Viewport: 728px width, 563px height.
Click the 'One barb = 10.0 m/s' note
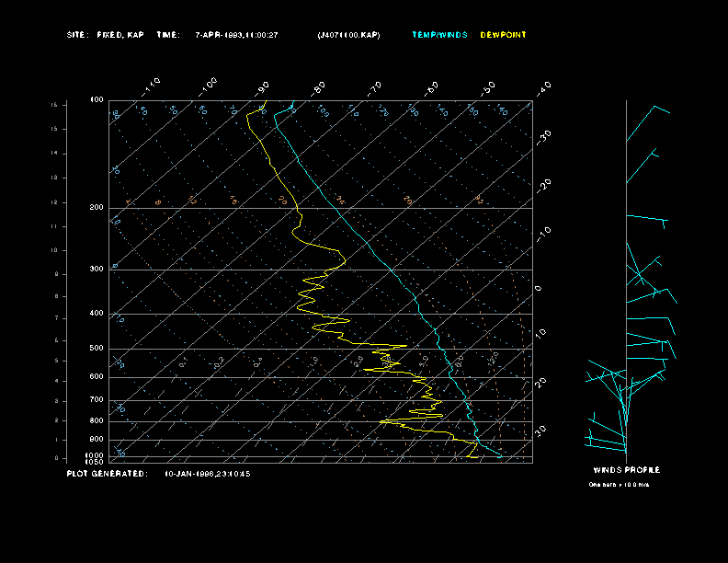point(620,484)
